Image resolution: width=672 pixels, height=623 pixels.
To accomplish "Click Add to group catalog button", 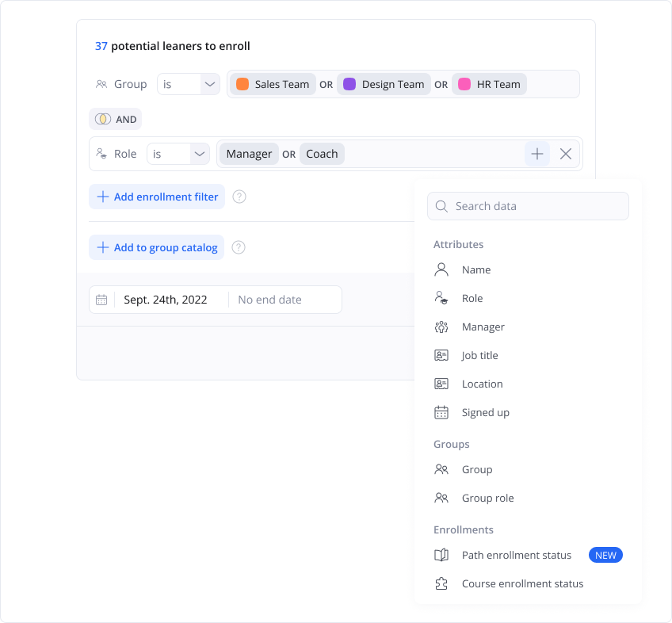I will 157,247.
